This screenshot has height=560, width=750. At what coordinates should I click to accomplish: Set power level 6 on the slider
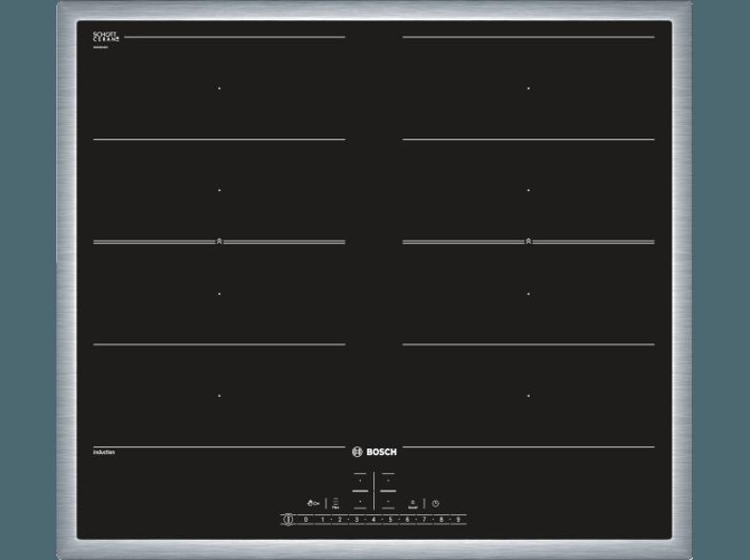pos(407,519)
